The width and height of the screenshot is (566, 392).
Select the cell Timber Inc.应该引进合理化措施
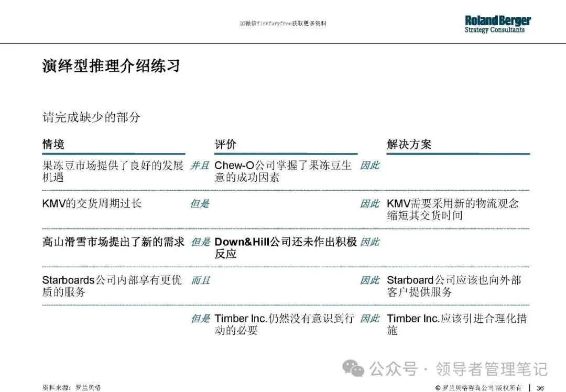[456, 324]
